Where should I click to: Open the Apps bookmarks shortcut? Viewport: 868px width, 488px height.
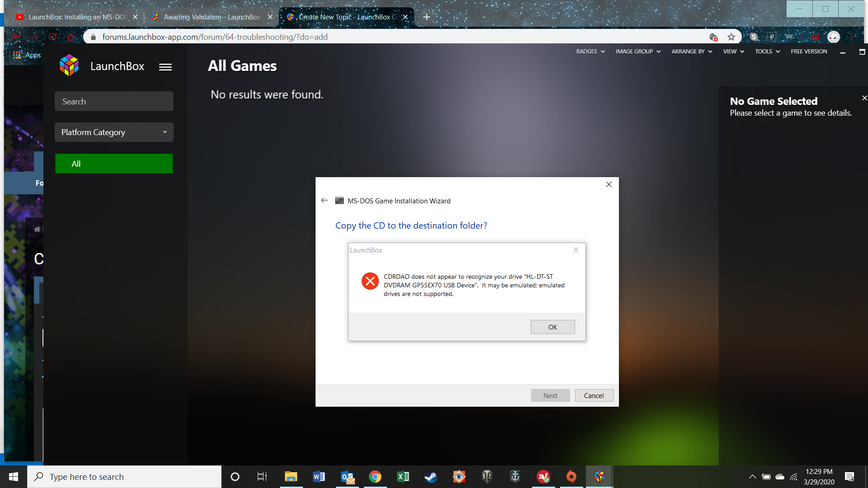tap(27, 55)
